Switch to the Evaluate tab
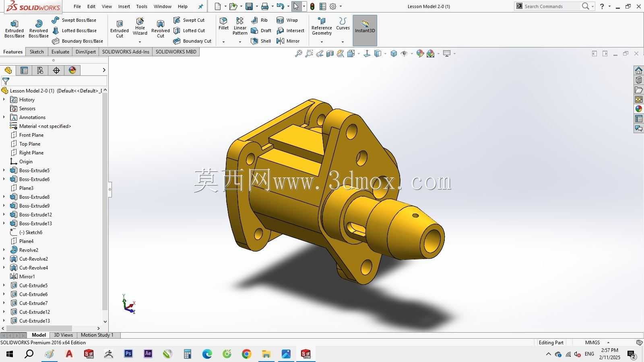Image resolution: width=644 pixels, height=362 pixels. tap(60, 52)
